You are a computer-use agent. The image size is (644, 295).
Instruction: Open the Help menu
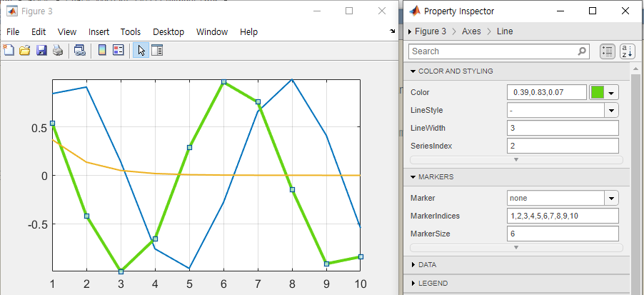click(249, 31)
